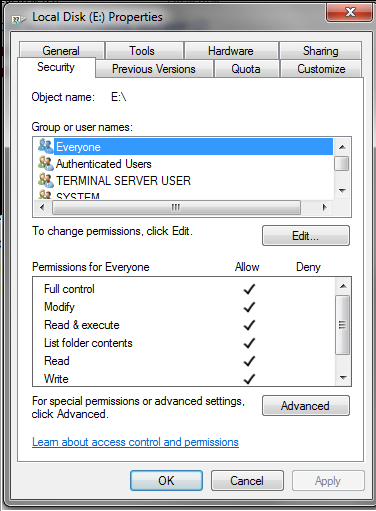Click group list scroll down arrow
Viewport: 376px width, 511px height.
(342, 191)
